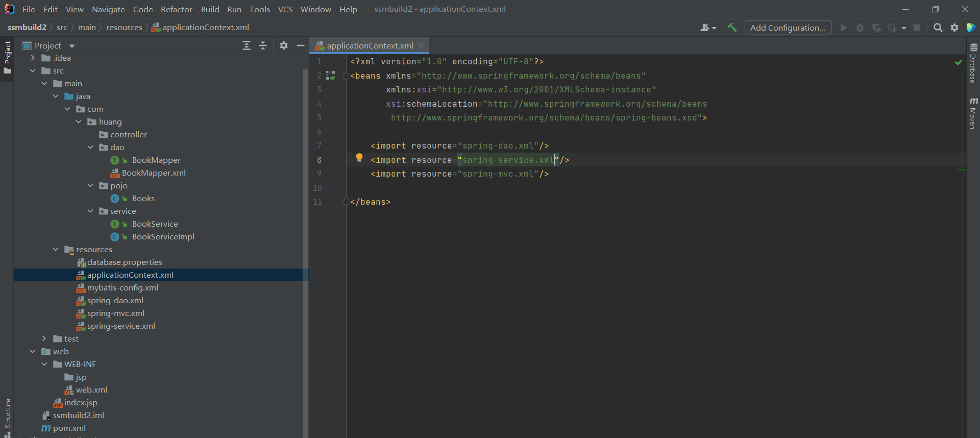Image resolution: width=980 pixels, height=438 pixels.
Task: Click Add Configuration button
Action: tap(788, 28)
